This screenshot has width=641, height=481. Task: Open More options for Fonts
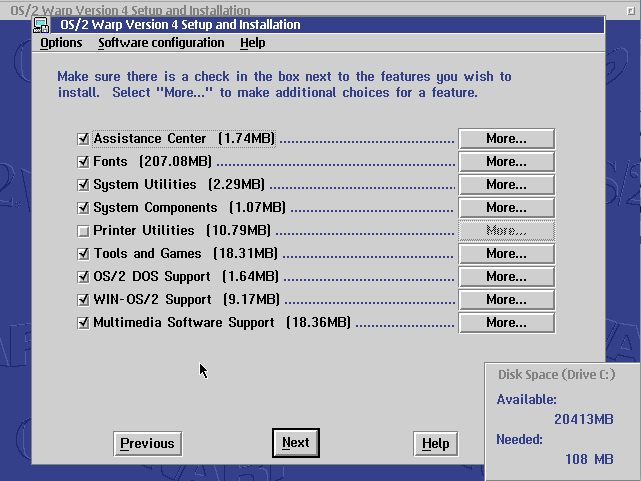[x=506, y=162]
